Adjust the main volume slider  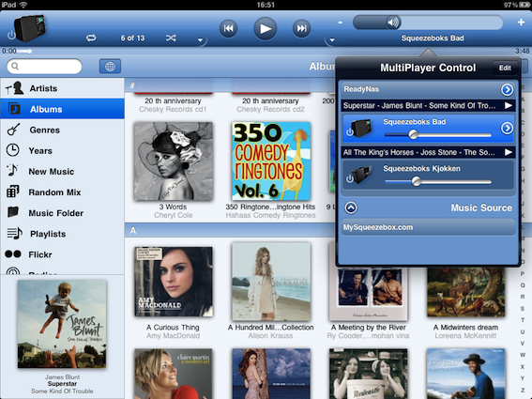click(428, 23)
